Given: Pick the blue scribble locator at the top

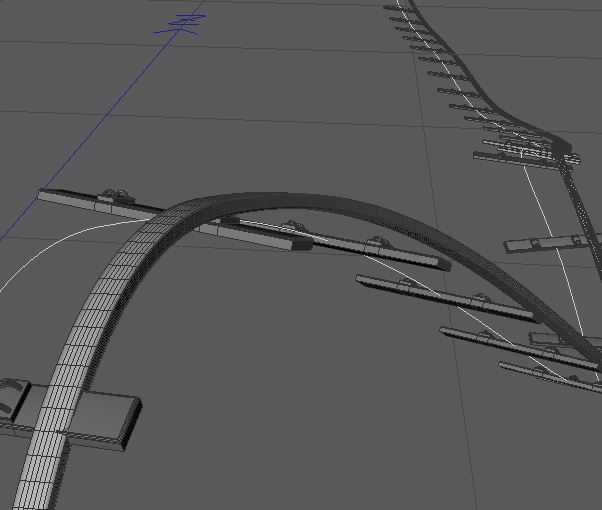Looking at the screenshot, I should [180, 24].
